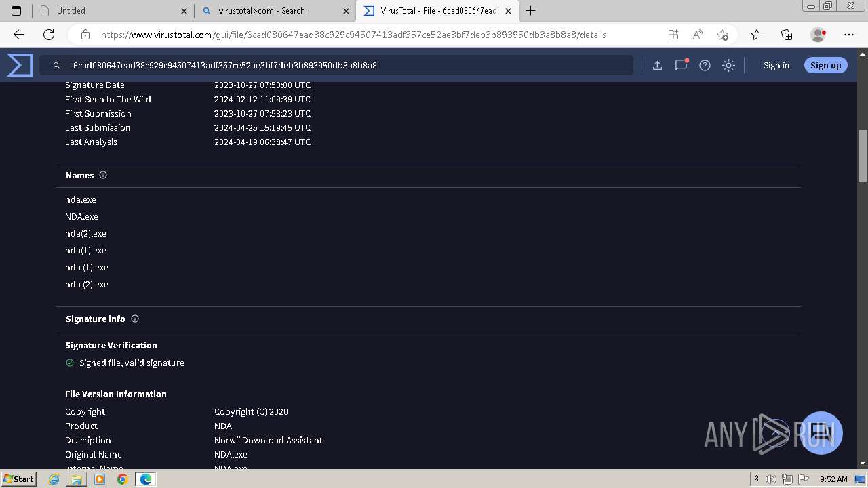
Task: Click the Last Submission date value
Action: pyautogui.click(x=262, y=127)
